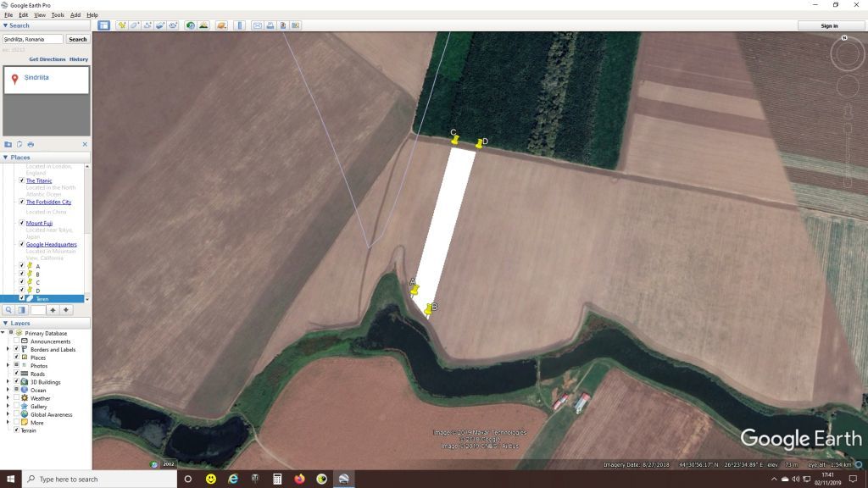This screenshot has height=488, width=868.
Task: Click the Get Directions link
Action: click(47, 59)
